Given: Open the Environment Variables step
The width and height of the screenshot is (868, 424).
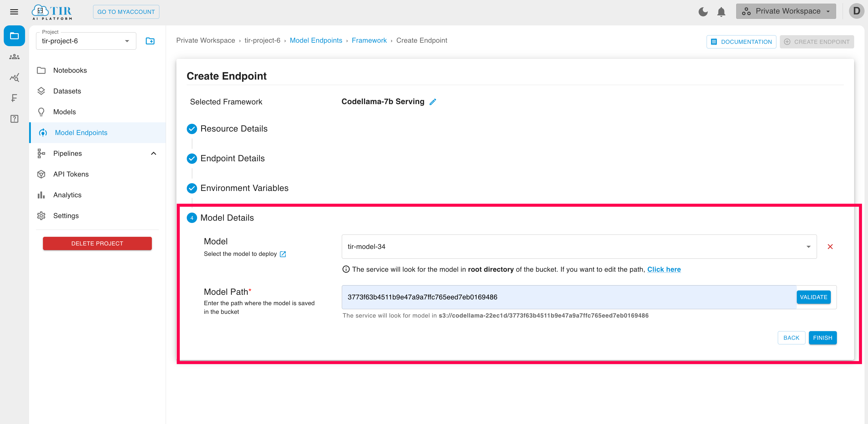Looking at the screenshot, I should click(237, 188).
